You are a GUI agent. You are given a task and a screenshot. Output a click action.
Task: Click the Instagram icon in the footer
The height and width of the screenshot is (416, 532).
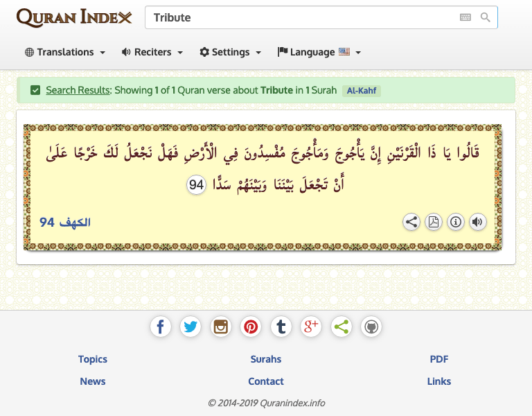(221, 327)
